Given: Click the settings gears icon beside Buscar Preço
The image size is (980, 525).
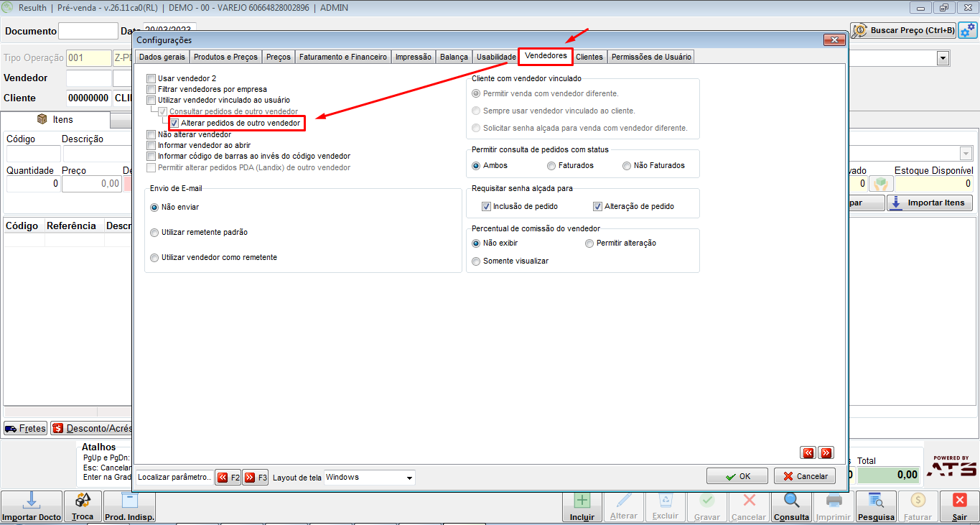Looking at the screenshot, I should coord(968,31).
